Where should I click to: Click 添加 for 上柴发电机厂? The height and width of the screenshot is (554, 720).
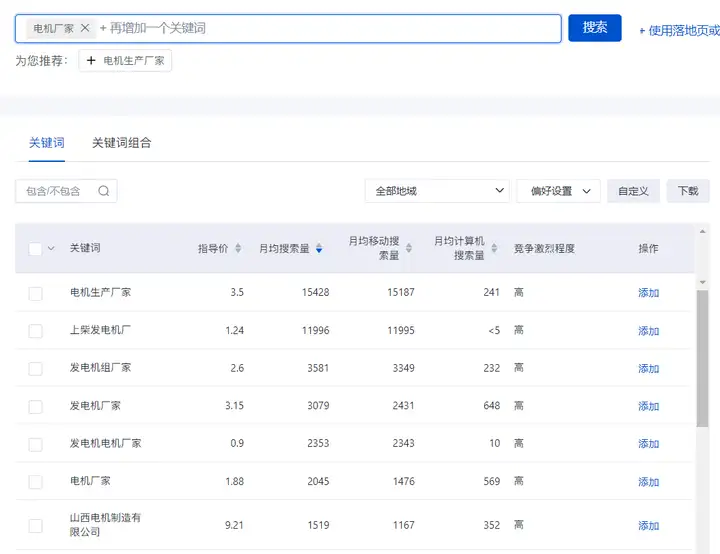coord(648,331)
